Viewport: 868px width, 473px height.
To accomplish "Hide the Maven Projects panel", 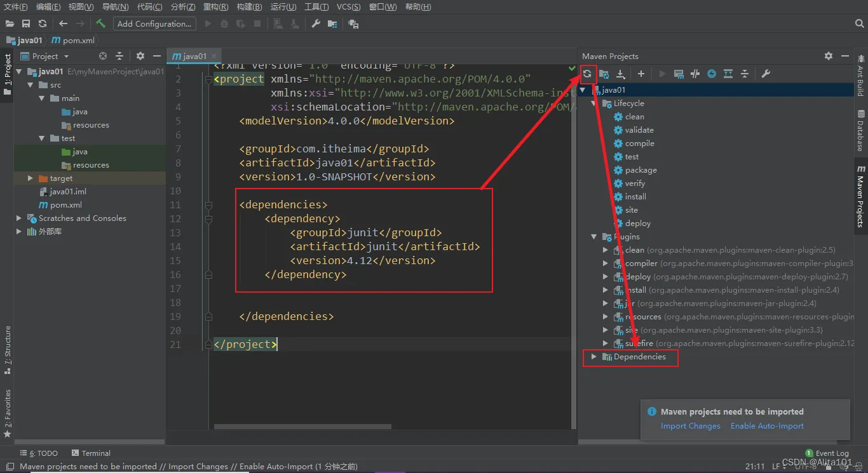I will click(845, 56).
